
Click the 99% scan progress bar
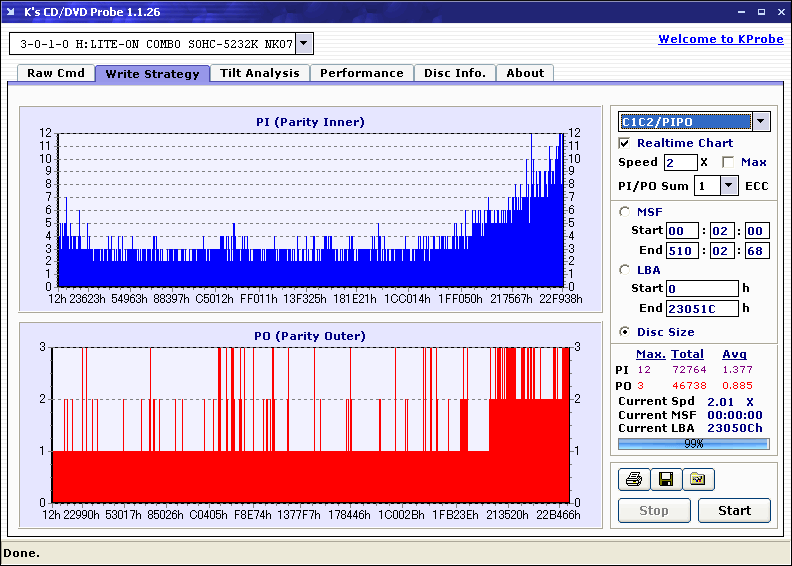[x=692, y=443]
